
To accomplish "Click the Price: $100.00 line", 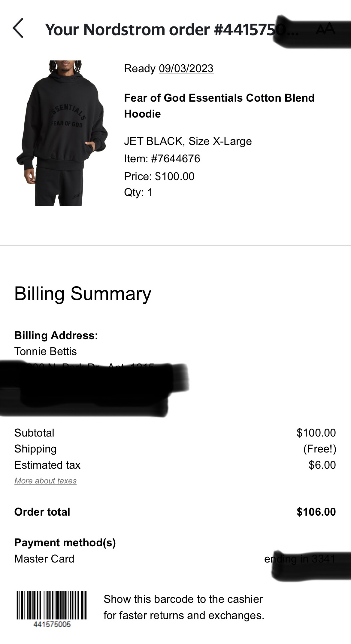I will (159, 176).
